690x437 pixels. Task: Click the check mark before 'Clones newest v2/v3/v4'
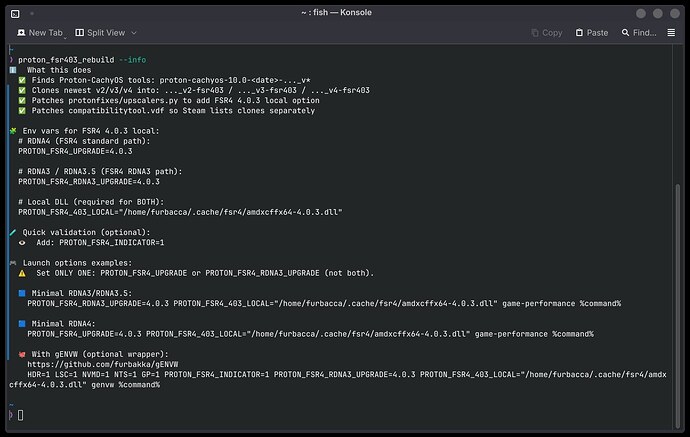tap(22, 90)
